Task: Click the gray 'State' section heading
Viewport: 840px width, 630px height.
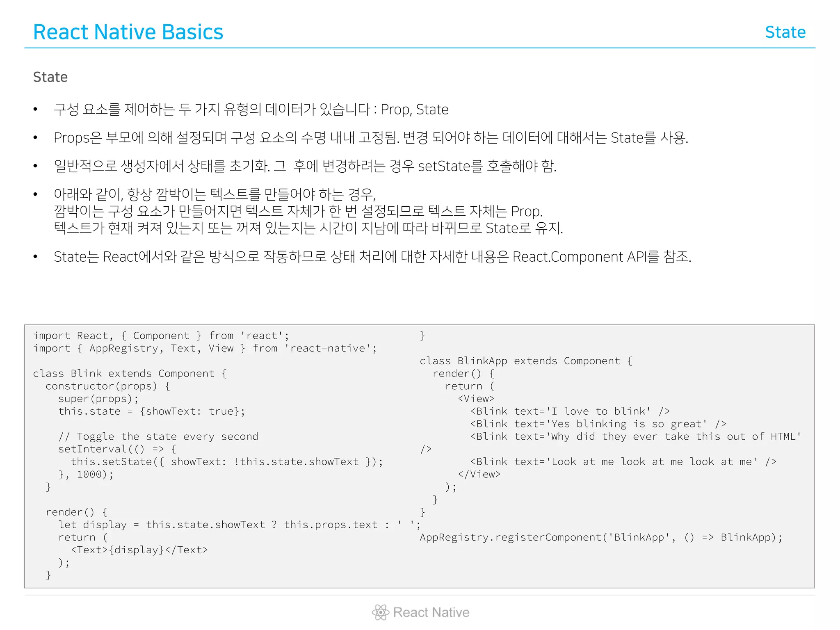Action: (x=50, y=77)
